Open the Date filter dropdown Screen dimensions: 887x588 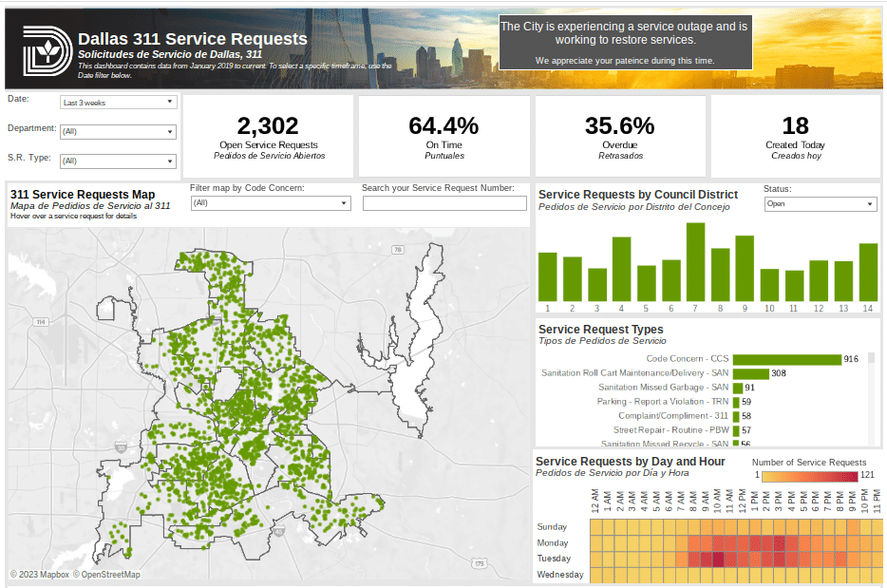click(118, 102)
